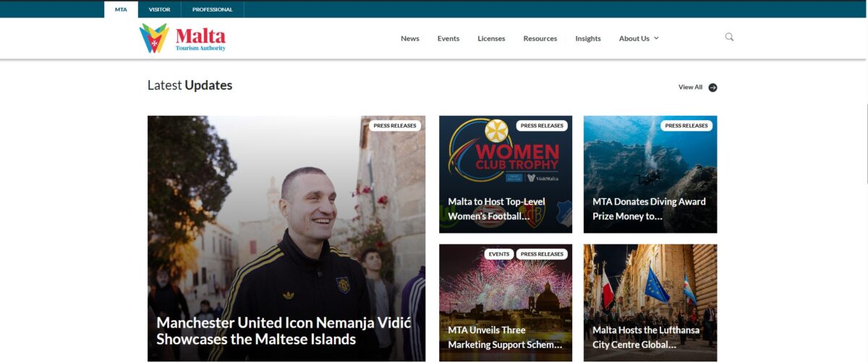Navigate to the Resources page
868x363 pixels.
click(x=540, y=38)
